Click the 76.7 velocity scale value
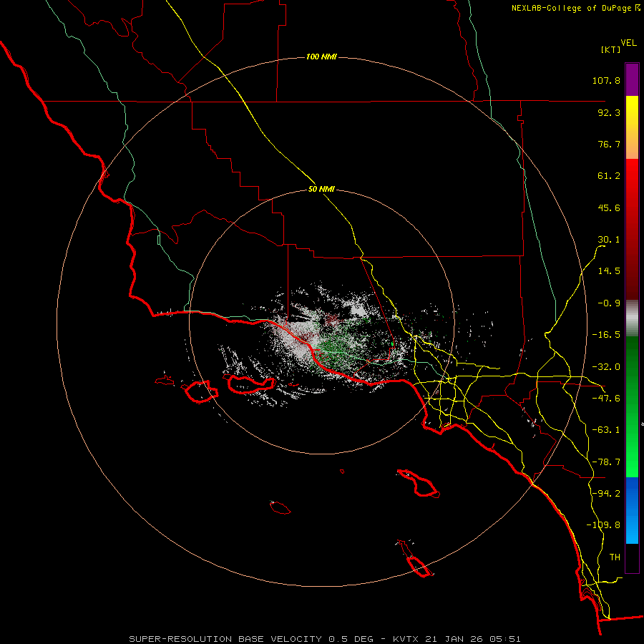 click(609, 144)
